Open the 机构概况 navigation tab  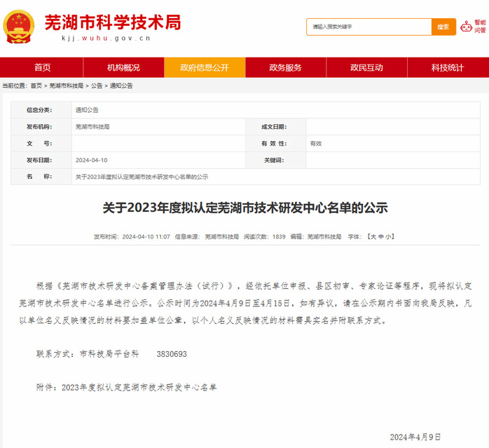(x=123, y=67)
